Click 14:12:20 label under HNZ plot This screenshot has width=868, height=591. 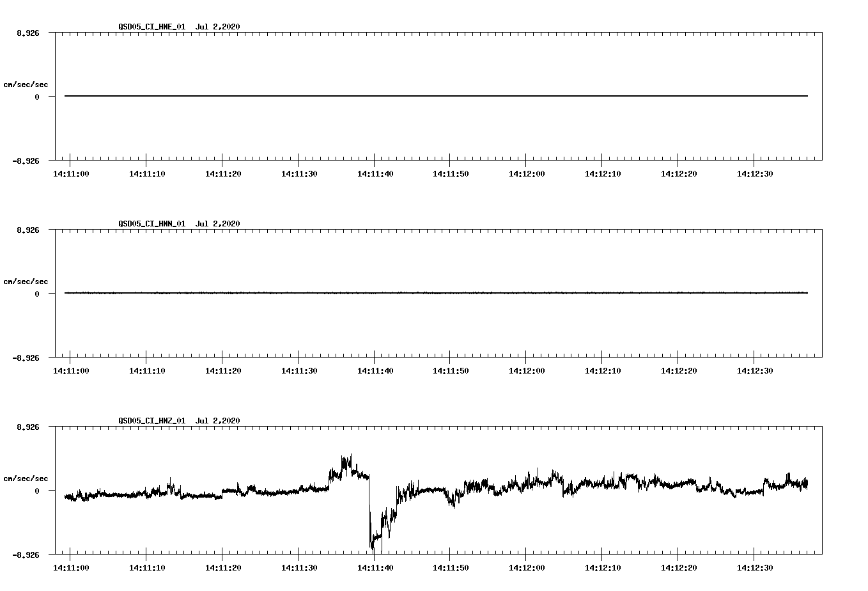[x=679, y=568]
